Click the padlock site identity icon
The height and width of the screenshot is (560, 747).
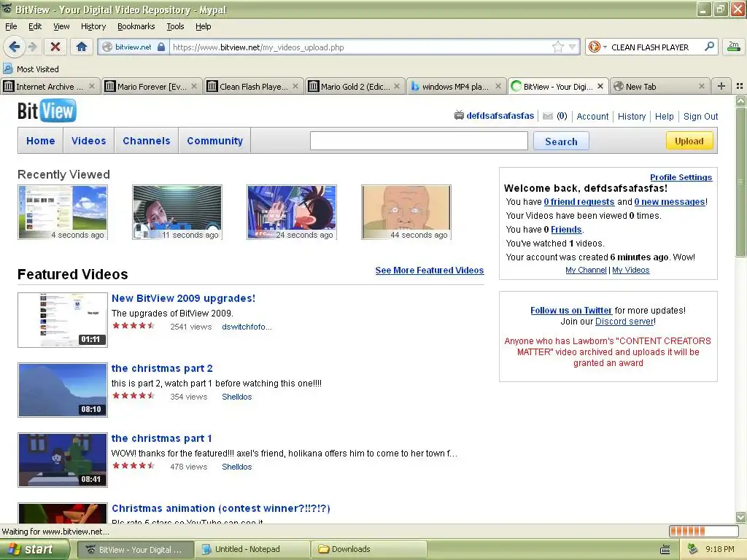click(161, 47)
